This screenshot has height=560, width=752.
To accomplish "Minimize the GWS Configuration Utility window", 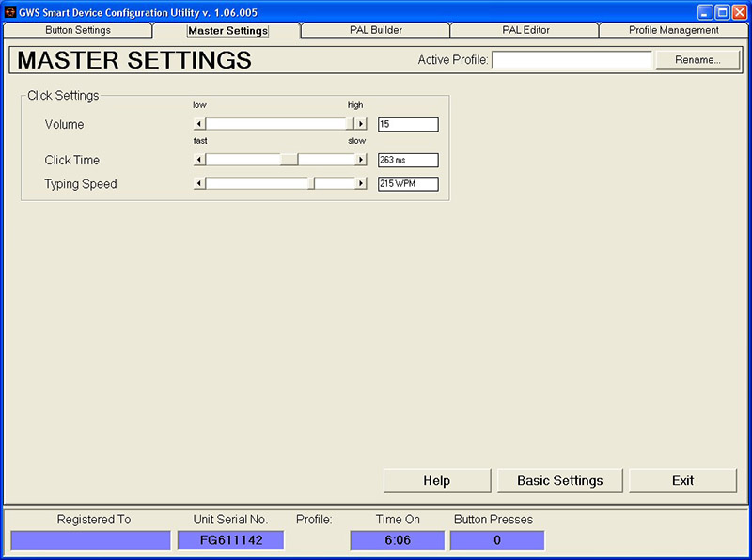I will [704, 12].
